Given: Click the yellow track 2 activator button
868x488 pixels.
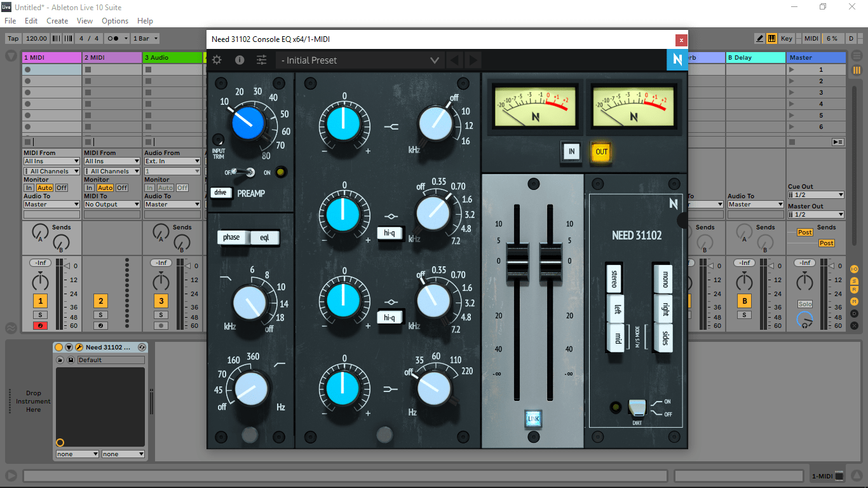Looking at the screenshot, I should (100, 301).
